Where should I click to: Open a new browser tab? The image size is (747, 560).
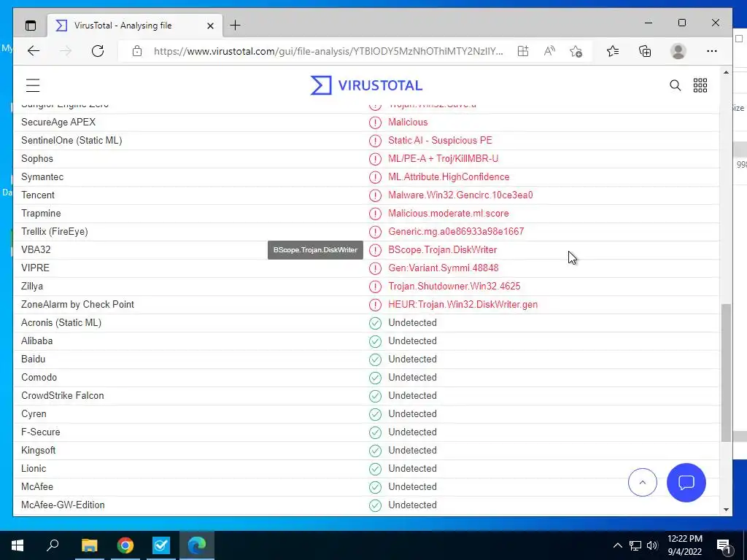coord(236,26)
